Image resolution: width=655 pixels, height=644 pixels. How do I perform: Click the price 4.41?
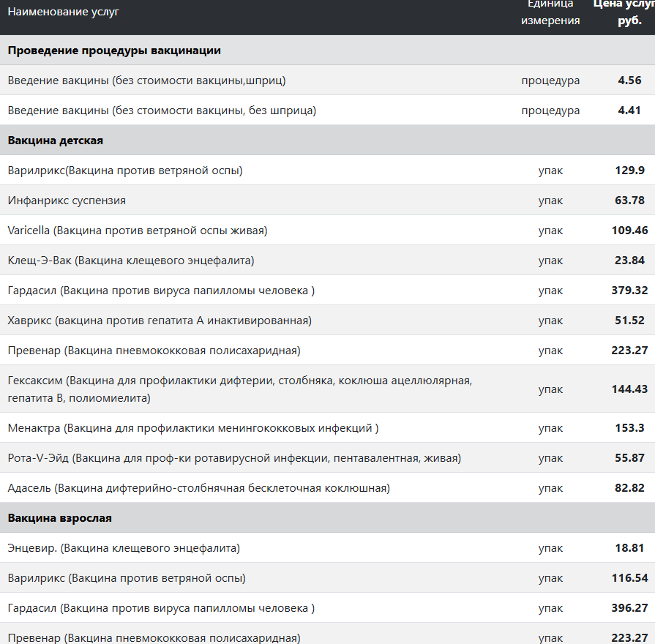coord(629,111)
